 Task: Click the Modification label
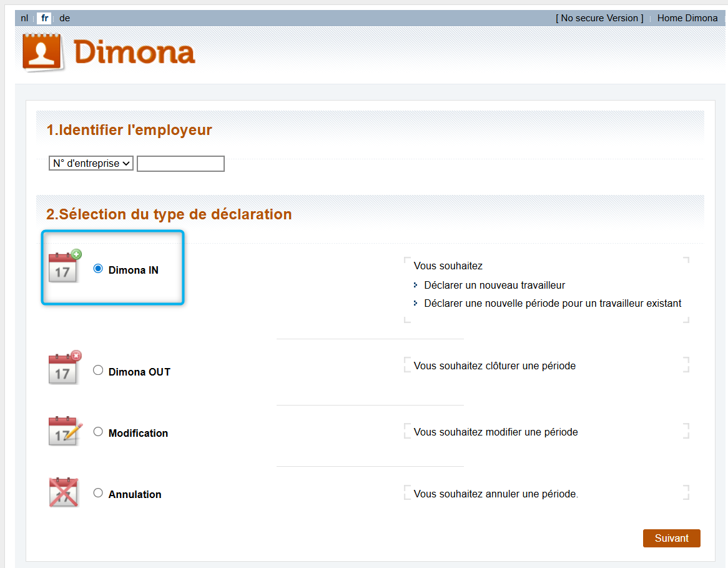coord(138,433)
